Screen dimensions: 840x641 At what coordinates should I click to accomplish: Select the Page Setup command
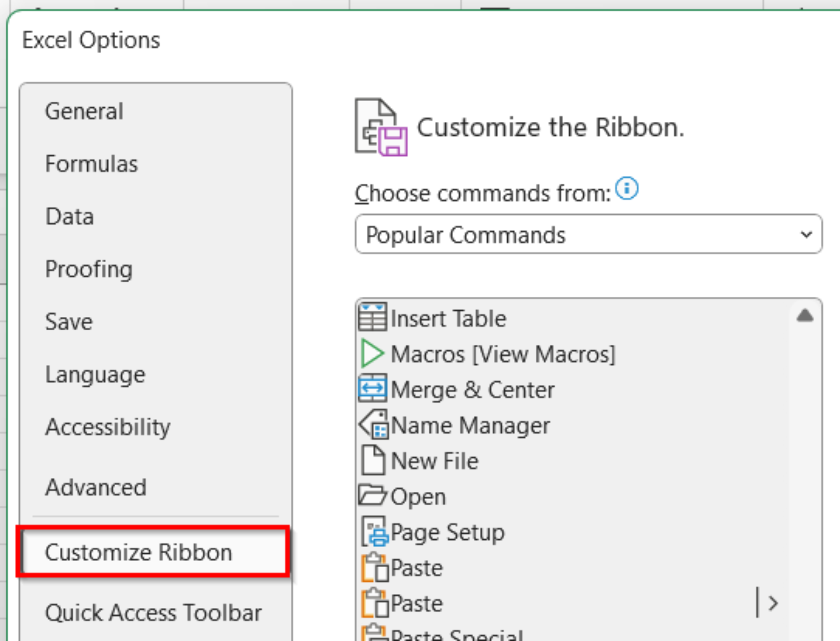(x=448, y=532)
